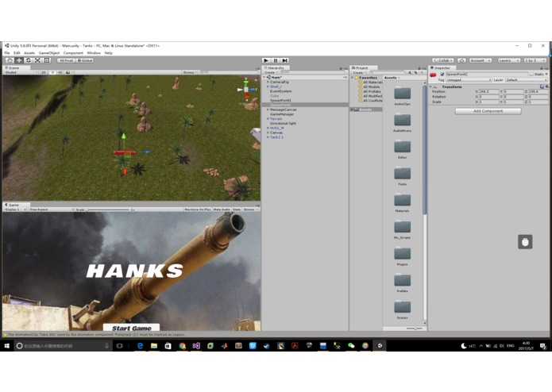Image resolution: width=552 pixels, height=392 pixels.
Task: Open the Window menu
Action: point(94,52)
